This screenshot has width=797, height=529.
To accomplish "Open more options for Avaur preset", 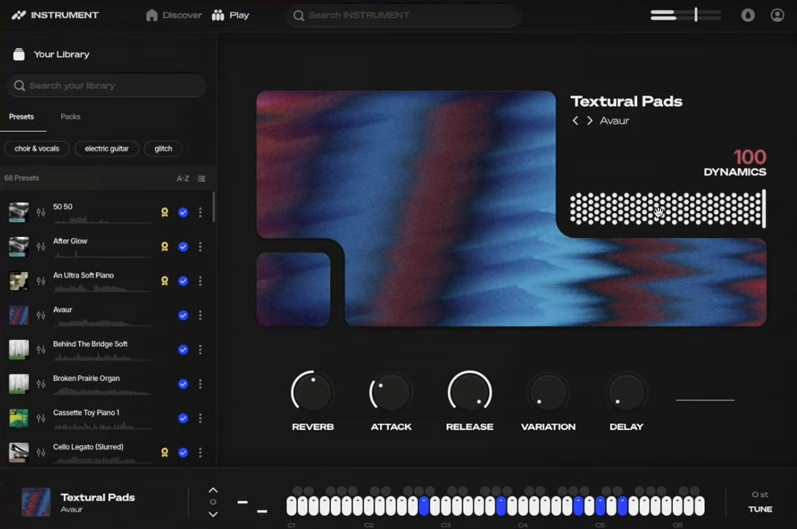I will (200, 316).
